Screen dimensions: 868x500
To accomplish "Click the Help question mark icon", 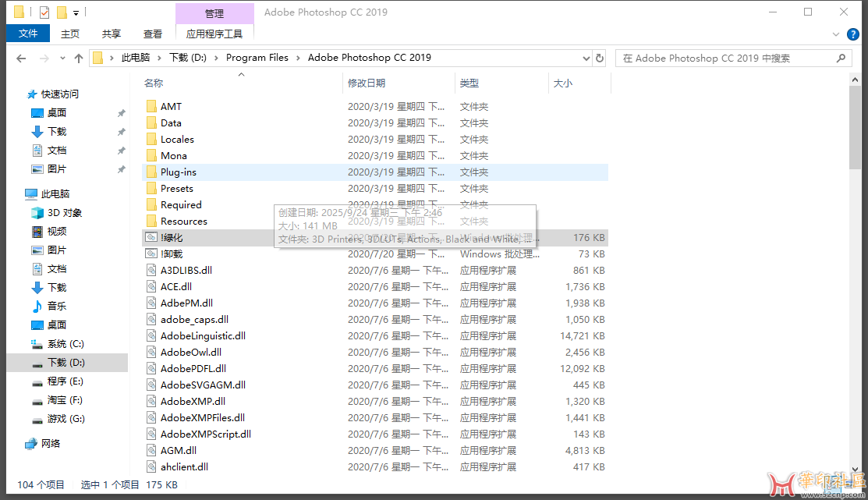I will click(x=855, y=34).
